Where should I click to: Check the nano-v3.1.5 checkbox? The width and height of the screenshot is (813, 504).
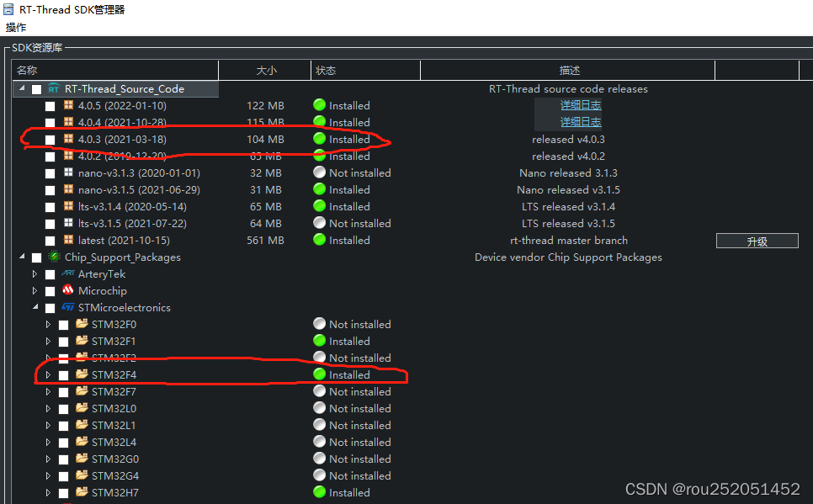[50, 190]
